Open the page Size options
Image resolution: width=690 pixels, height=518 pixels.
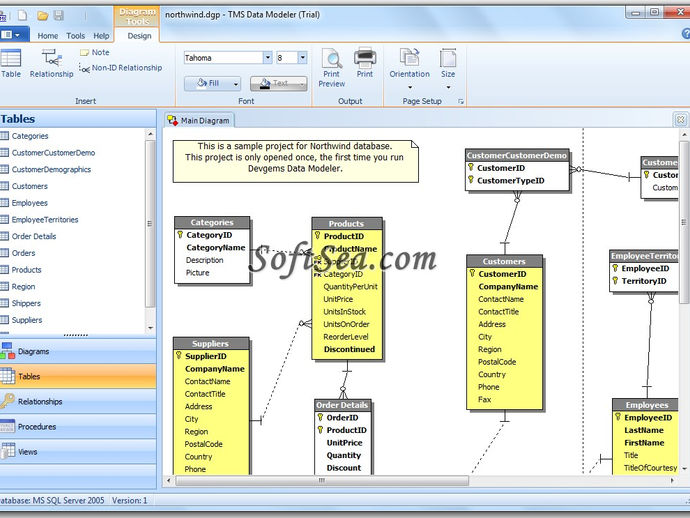(x=448, y=69)
